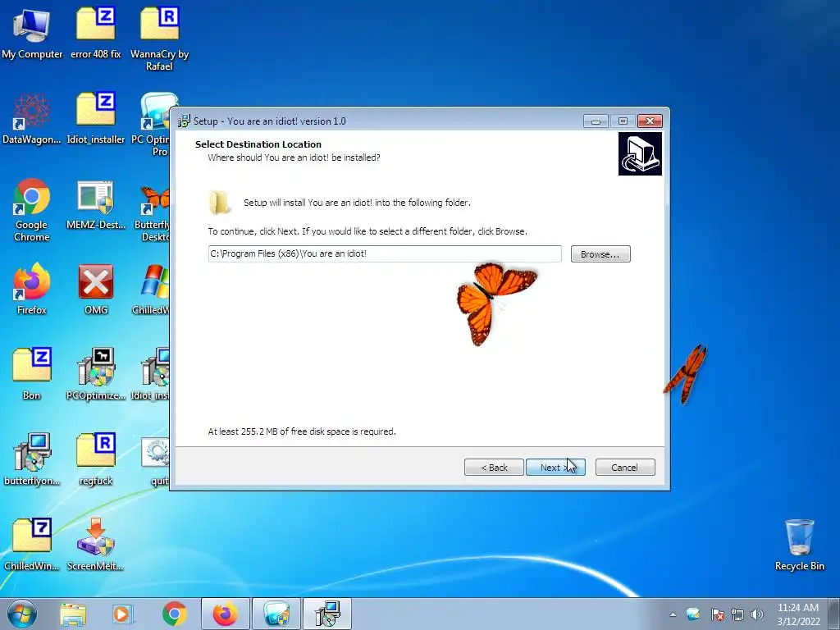
Task: Open ChilledWin... 7z folder icon
Action: [x=32, y=545]
